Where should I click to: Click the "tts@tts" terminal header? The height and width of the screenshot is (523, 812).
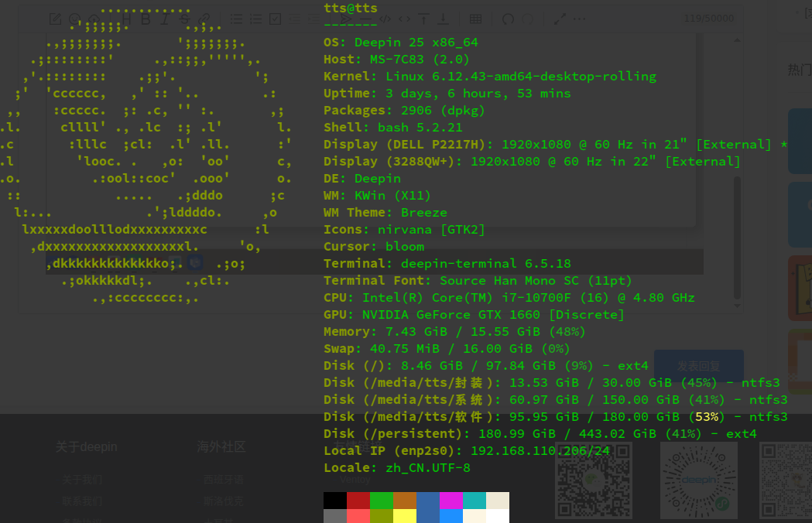(x=351, y=9)
